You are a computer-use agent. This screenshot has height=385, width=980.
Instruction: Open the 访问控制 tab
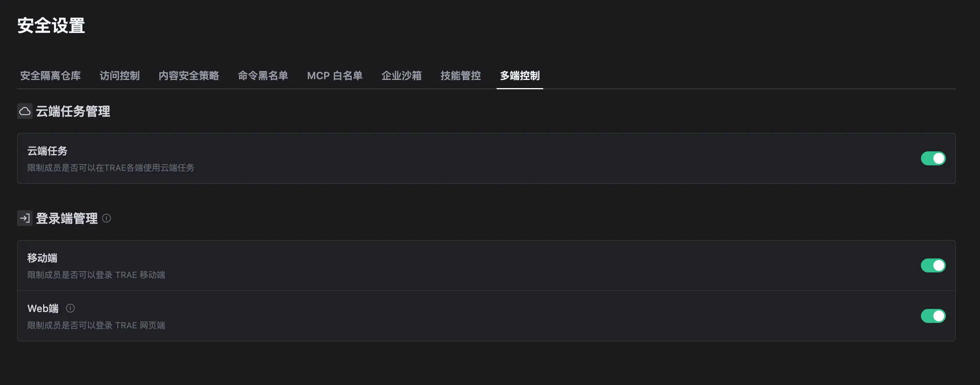pyautogui.click(x=120, y=76)
